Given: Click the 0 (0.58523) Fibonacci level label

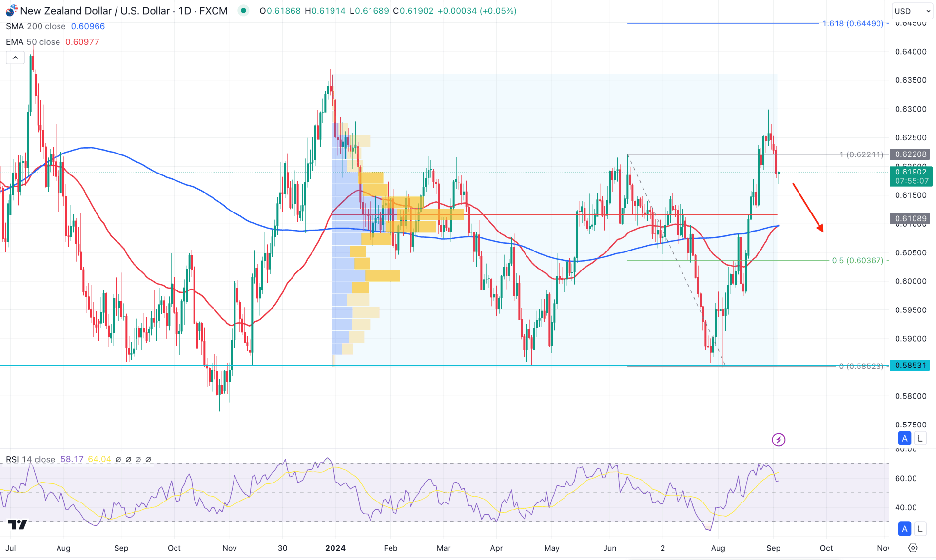Looking at the screenshot, I should 861,366.
